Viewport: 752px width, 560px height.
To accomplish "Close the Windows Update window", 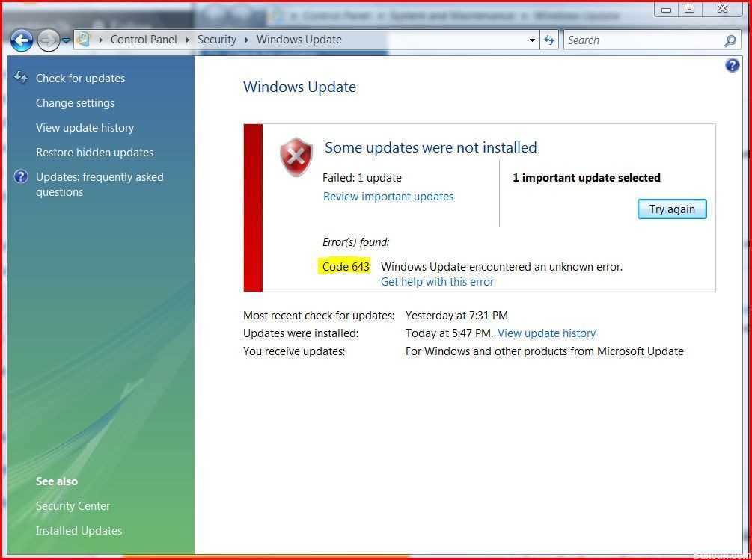I will pyautogui.click(x=722, y=9).
